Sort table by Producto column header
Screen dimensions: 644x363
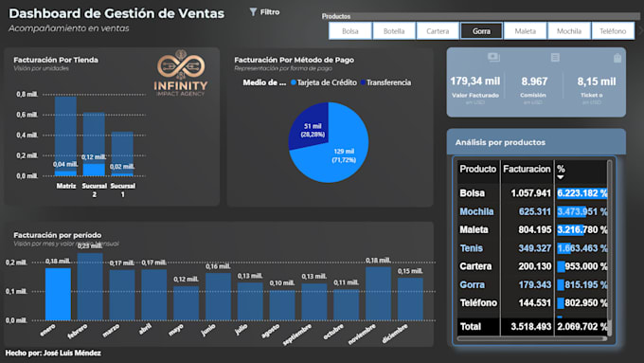[477, 169]
